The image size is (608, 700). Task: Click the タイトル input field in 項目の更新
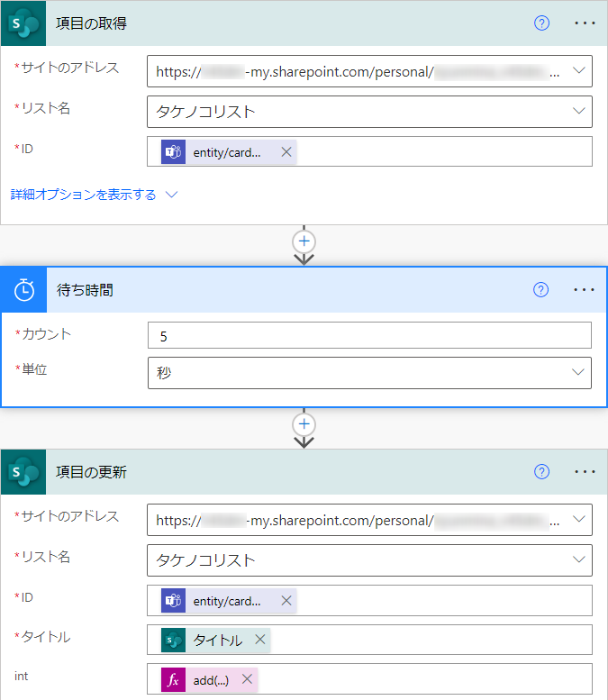(x=369, y=640)
